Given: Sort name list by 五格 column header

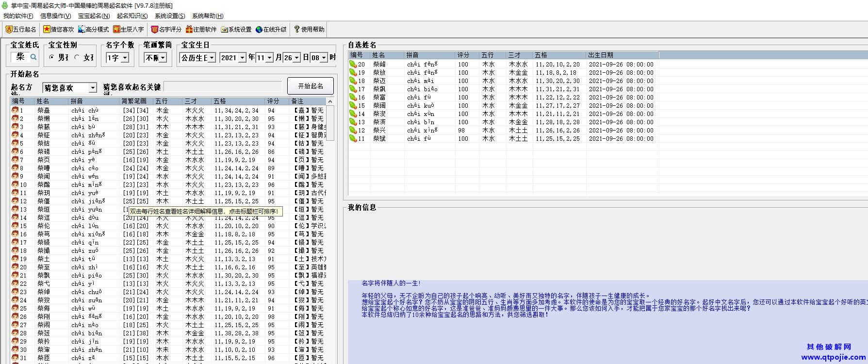Looking at the screenshot, I should point(238,101).
